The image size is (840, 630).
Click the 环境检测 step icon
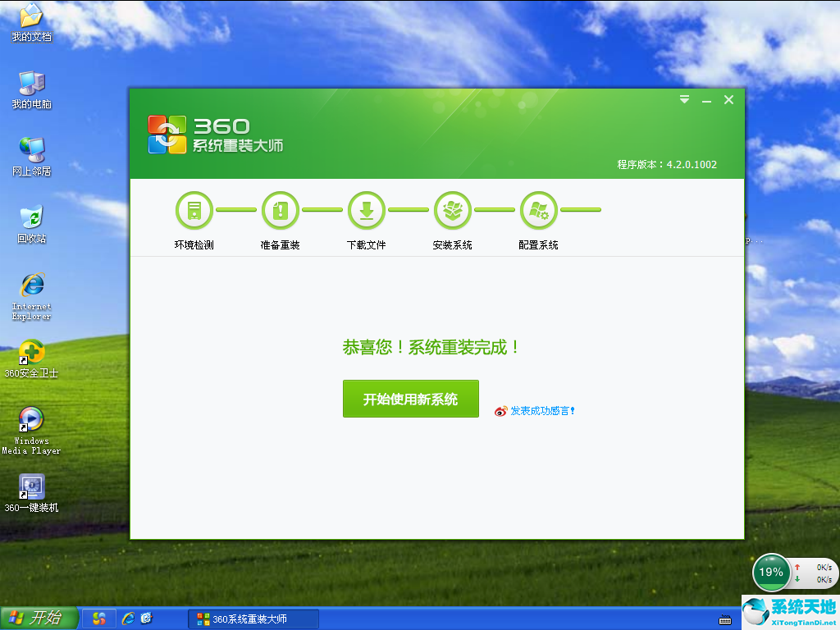(x=194, y=211)
